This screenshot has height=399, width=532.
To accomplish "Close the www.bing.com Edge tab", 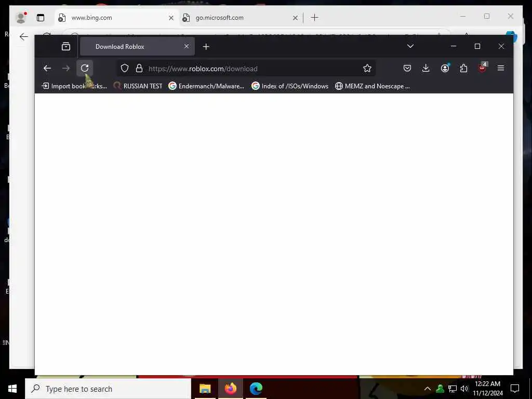I will click(x=171, y=18).
